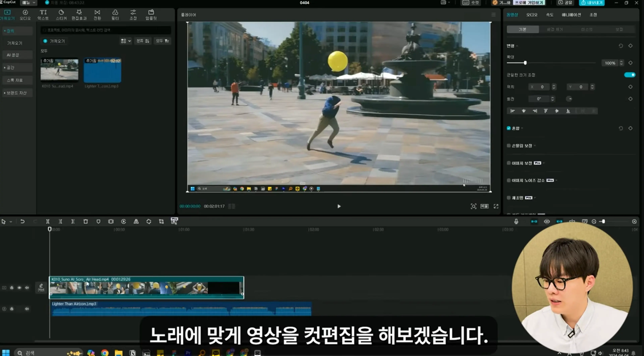Add a keyframe for 위치 position
Screen dimensions: 644x356
[x=631, y=87]
